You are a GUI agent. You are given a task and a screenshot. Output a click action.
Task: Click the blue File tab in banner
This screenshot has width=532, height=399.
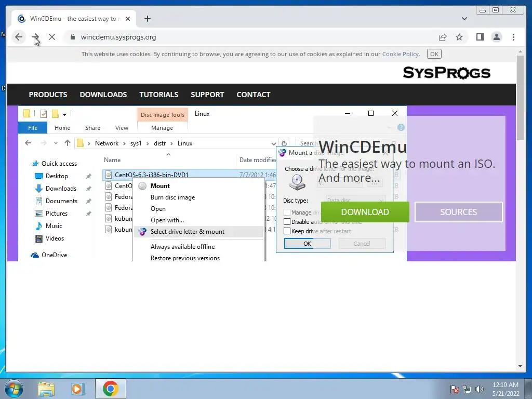tap(33, 128)
